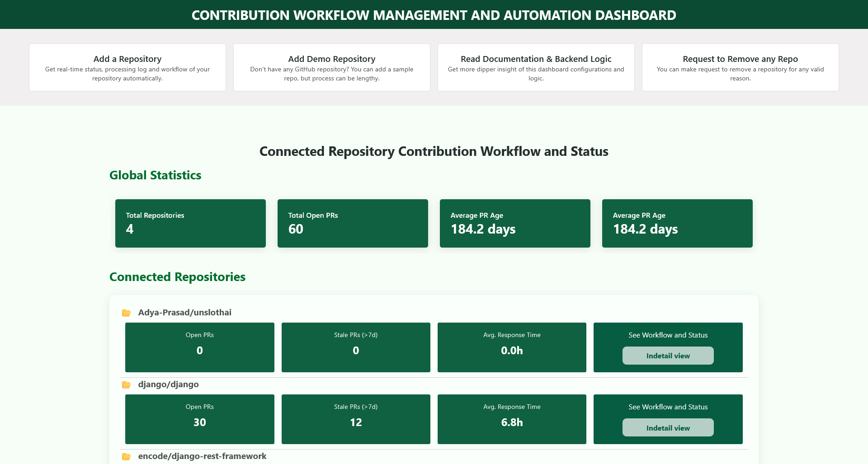The height and width of the screenshot is (464, 868).
Task: Open the Adya-Prasad/unslothai repository name
Action: [185, 312]
